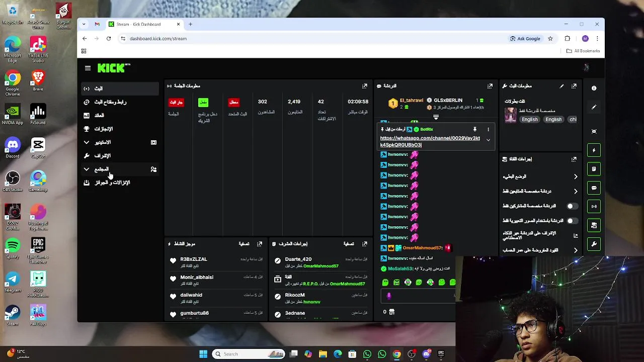Click Duarte_420 in moderator actions
The image size is (644, 362).
point(298,259)
